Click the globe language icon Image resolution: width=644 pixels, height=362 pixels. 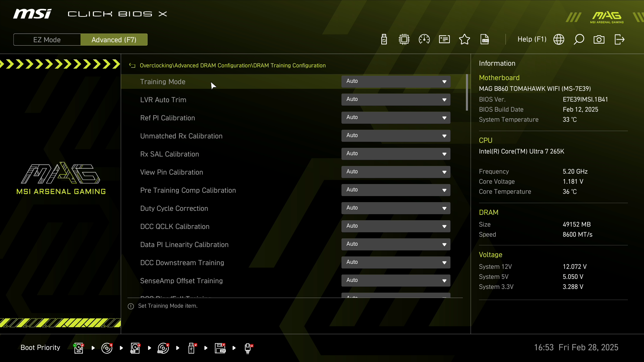pos(559,40)
